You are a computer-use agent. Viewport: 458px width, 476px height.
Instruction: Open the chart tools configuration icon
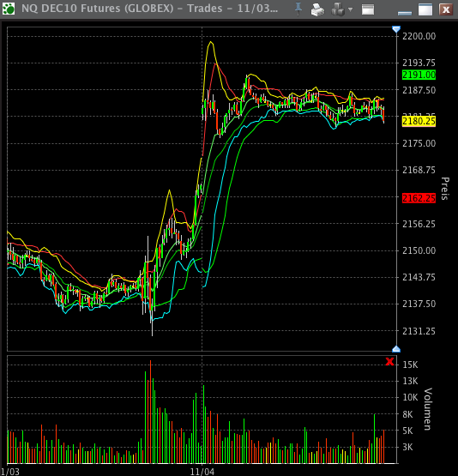pos(338,9)
